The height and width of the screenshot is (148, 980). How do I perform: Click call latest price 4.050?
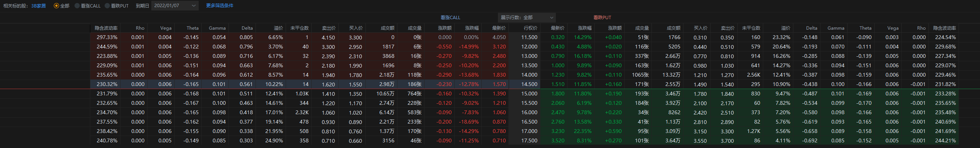(x=499, y=38)
